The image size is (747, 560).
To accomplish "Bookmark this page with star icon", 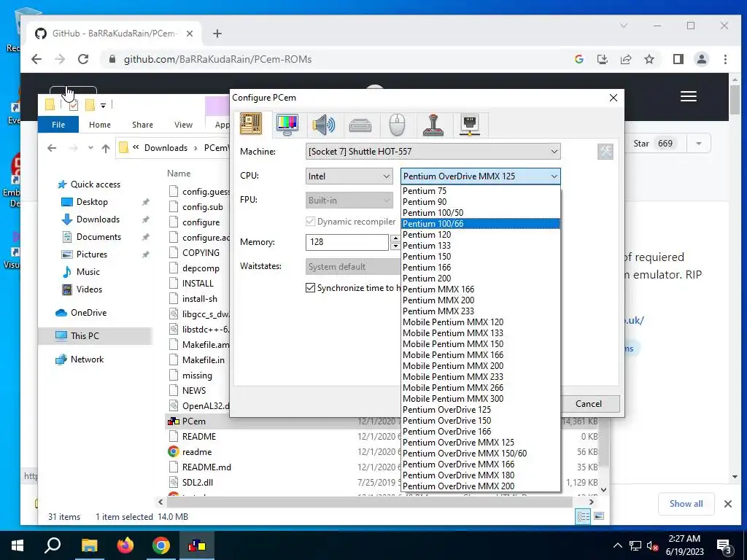I will pos(649,59).
